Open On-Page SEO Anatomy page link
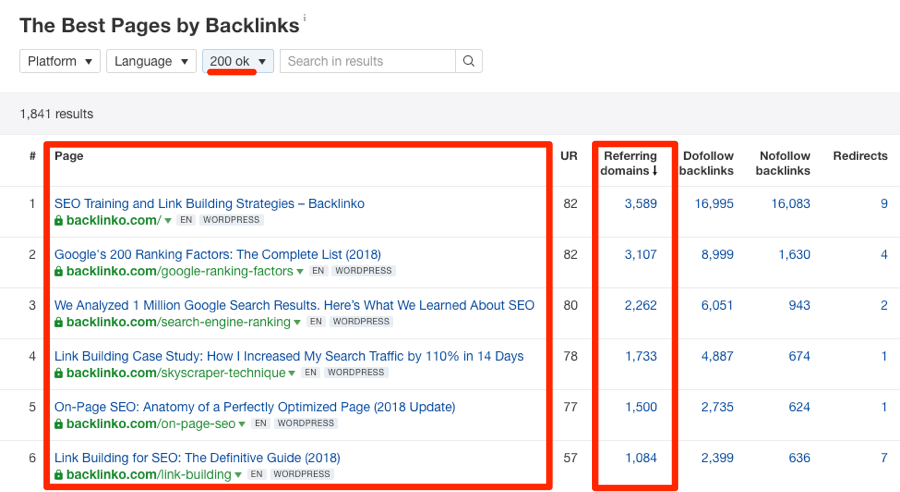The width and height of the screenshot is (900, 492). click(x=255, y=407)
